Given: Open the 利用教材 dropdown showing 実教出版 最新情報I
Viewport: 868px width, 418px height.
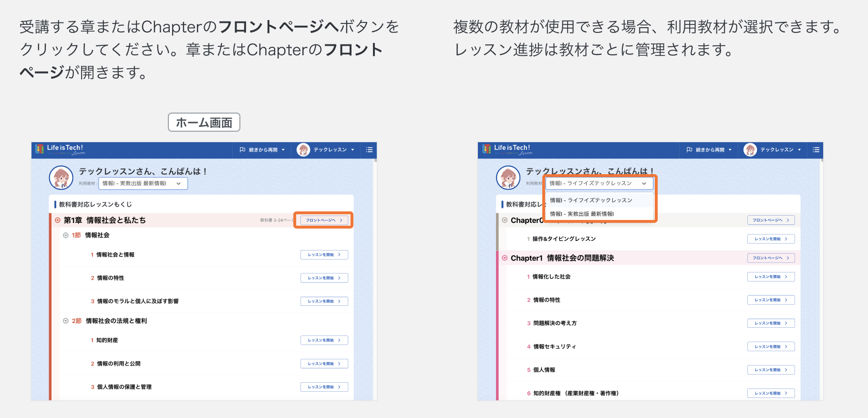Looking at the screenshot, I should point(143,183).
